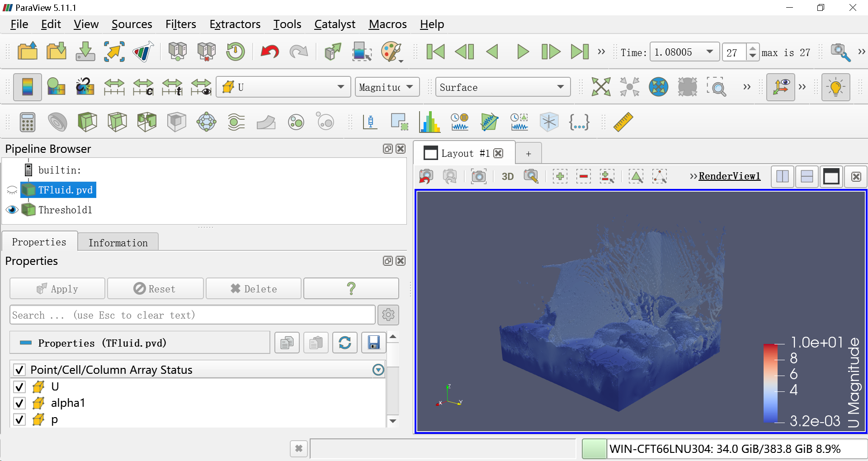Open the Filters menu

[x=180, y=24]
